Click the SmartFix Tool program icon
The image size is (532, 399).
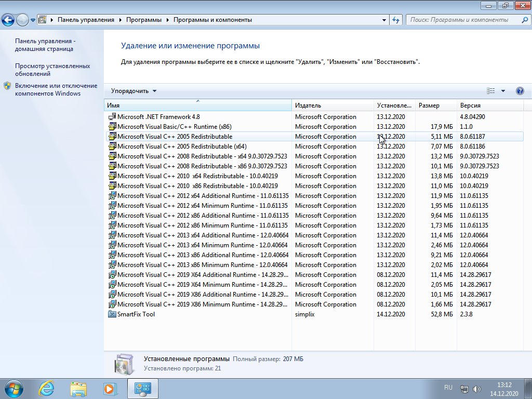coord(112,314)
